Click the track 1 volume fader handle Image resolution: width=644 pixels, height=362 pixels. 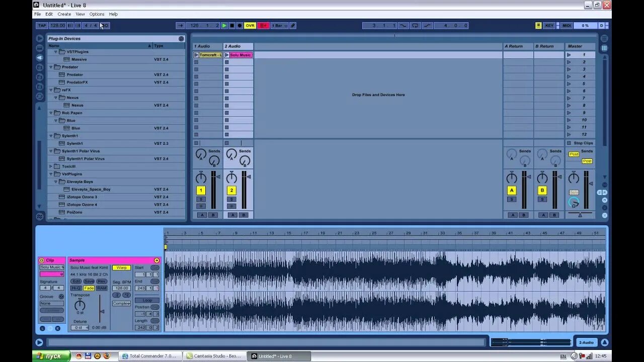click(x=218, y=177)
